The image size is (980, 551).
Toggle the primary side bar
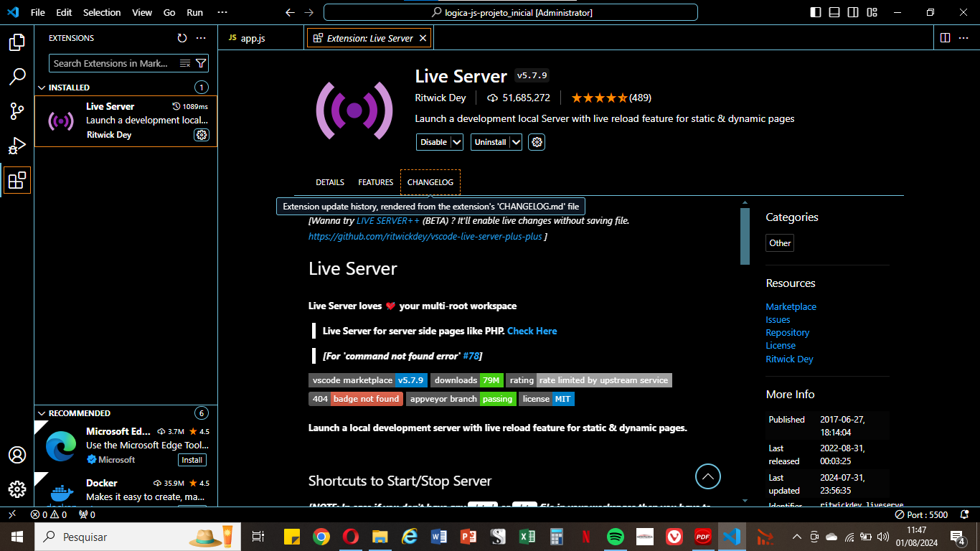pos(816,12)
